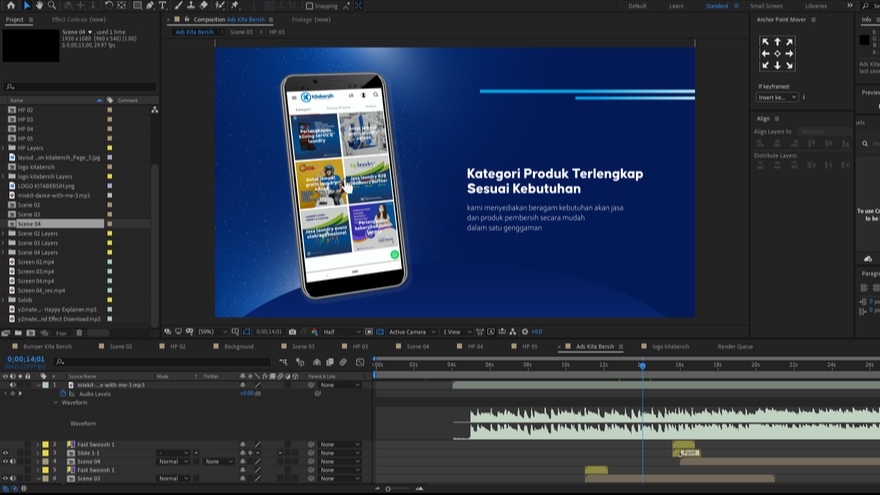Open the 50% magnification dropdown
Screen dimensions: 880x495
pyautogui.click(x=212, y=332)
